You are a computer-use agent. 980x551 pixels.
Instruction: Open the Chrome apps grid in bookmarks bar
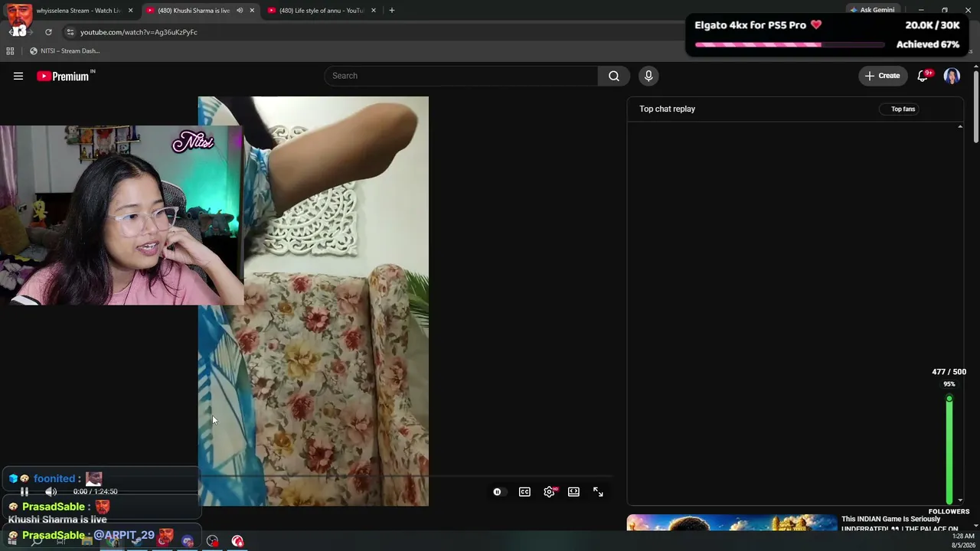[x=10, y=51]
